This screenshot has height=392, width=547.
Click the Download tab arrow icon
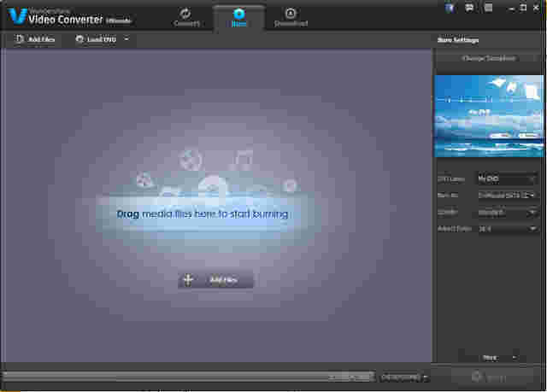pos(291,14)
